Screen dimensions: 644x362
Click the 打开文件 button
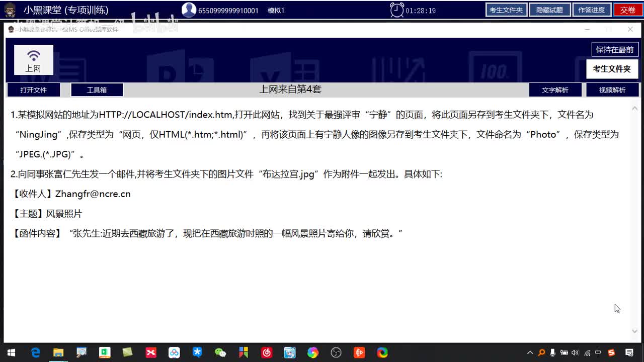(x=33, y=90)
